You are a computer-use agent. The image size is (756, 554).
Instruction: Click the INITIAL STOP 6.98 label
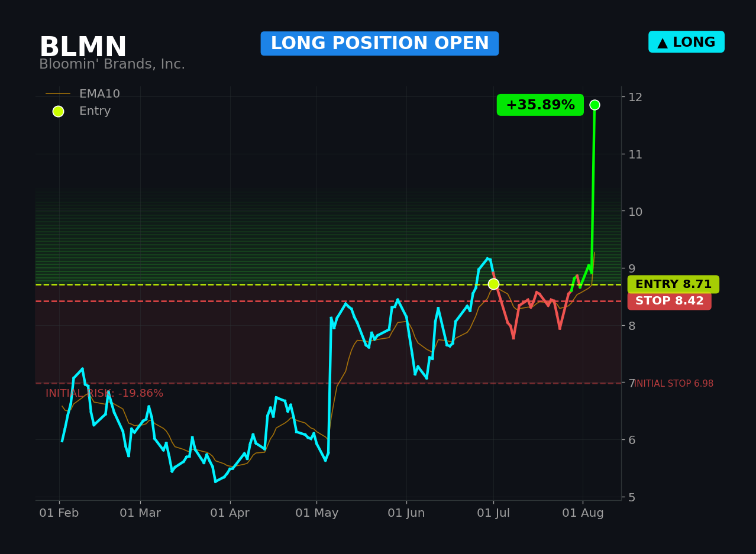(x=674, y=384)
